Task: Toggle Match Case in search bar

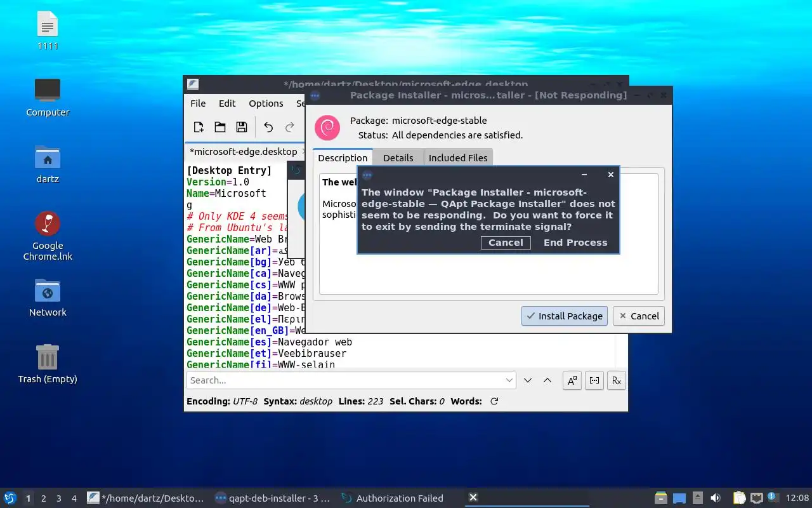Action: click(x=572, y=380)
